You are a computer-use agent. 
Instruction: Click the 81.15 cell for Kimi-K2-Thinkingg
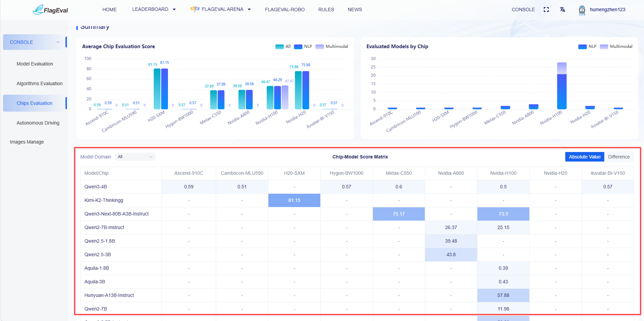(x=294, y=200)
